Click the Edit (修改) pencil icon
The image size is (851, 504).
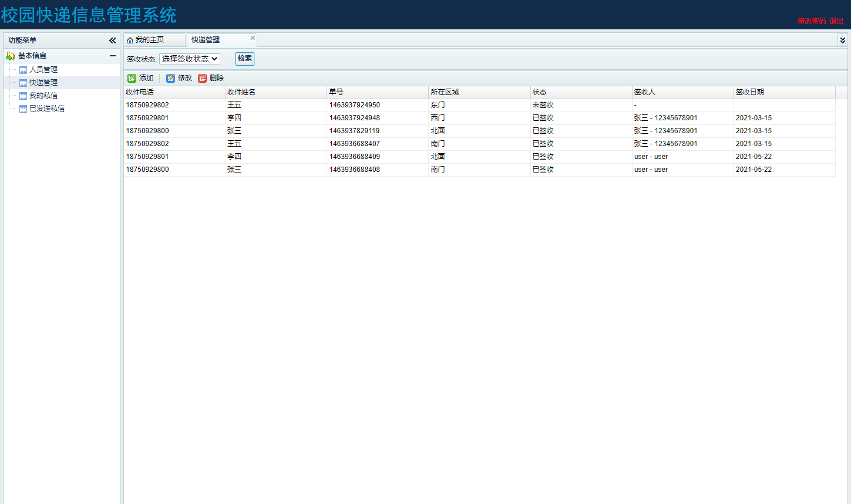click(170, 78)
